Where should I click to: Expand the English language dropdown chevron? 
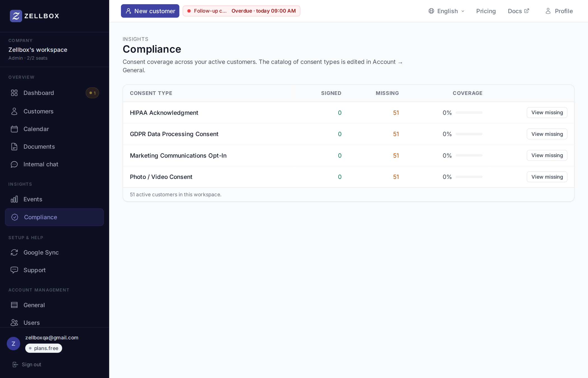[463, 11]
